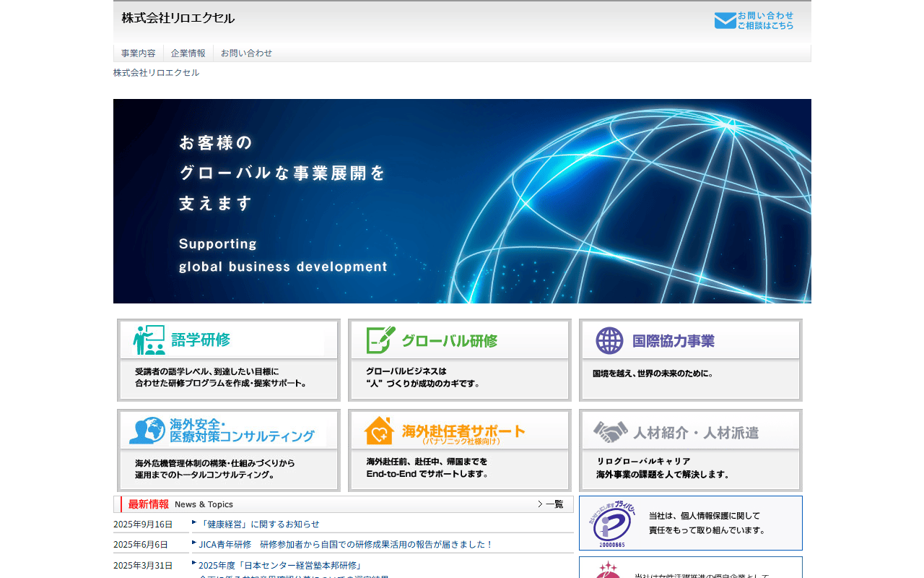Image resolution: width=924 pixels, height=578 pixels.
Task: Click the globe hero banner image
Action: click(x=462, y=201)
